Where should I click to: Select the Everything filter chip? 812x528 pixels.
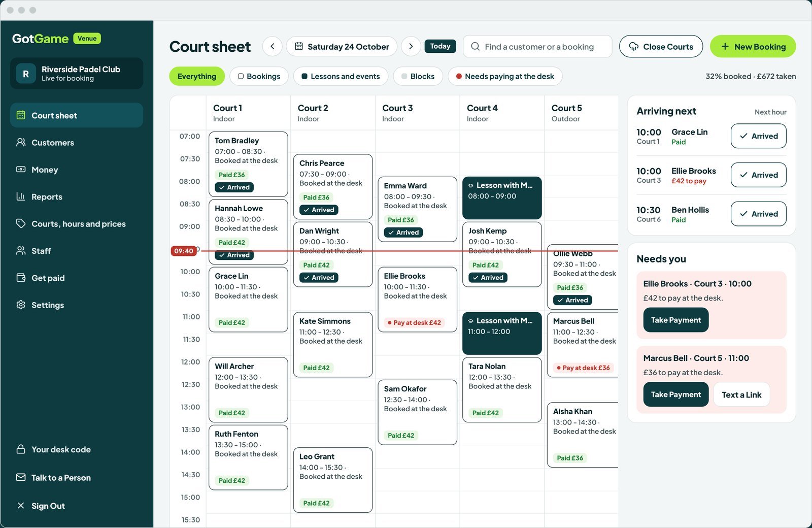point(197,76)
